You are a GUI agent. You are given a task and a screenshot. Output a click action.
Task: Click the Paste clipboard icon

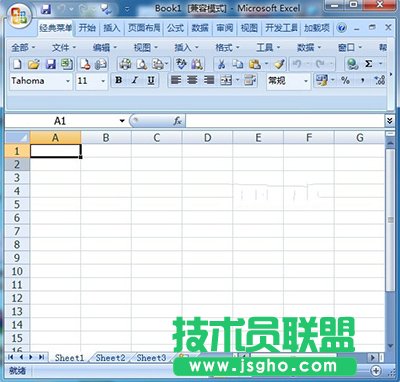click(254, 64)
